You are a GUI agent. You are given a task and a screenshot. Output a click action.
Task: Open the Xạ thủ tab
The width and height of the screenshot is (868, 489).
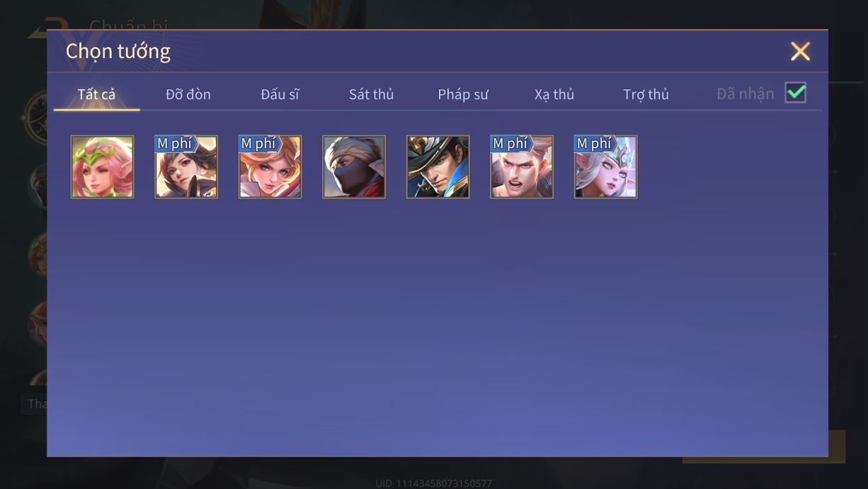coord(554,94)
